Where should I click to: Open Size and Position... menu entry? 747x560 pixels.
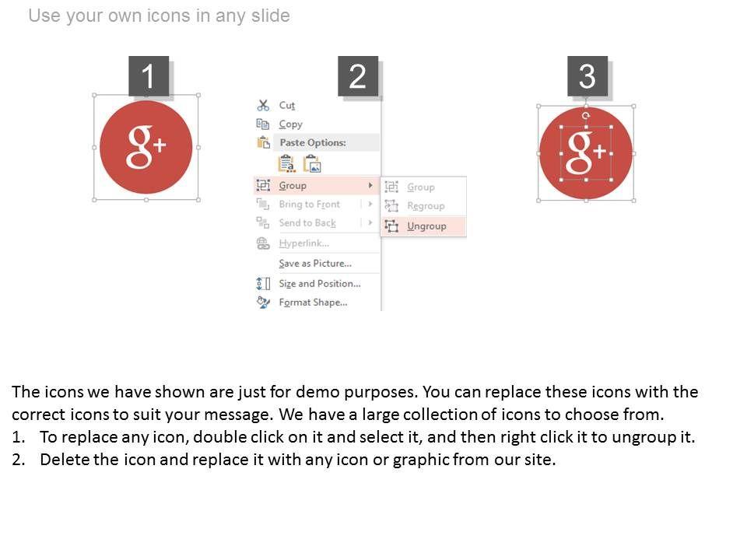pyautogui.click(x=317, y=283)
